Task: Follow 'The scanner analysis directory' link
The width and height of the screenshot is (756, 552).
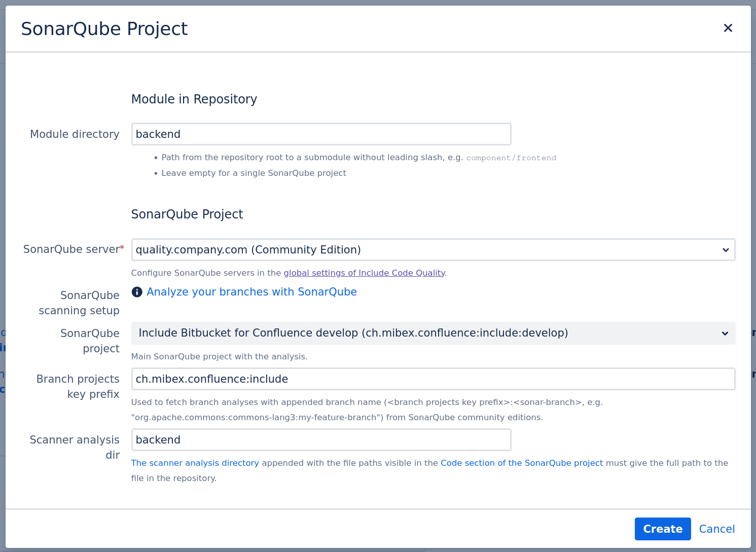Action: pos(195,463)
